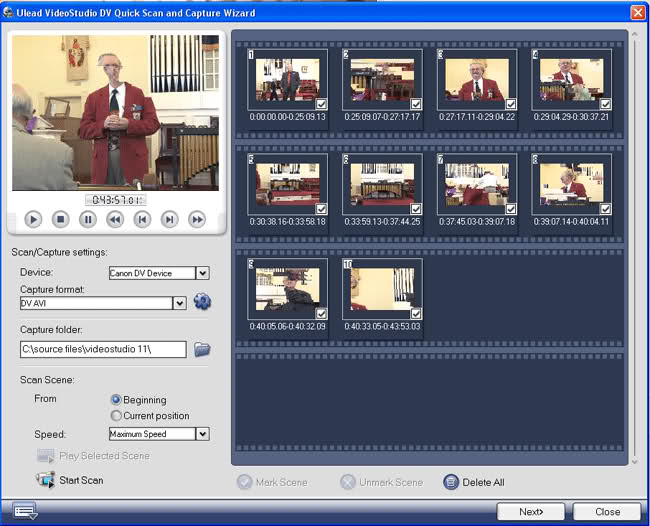650x526 pixels.
Task: Step to the previous frame
Action: pos(142,219)
